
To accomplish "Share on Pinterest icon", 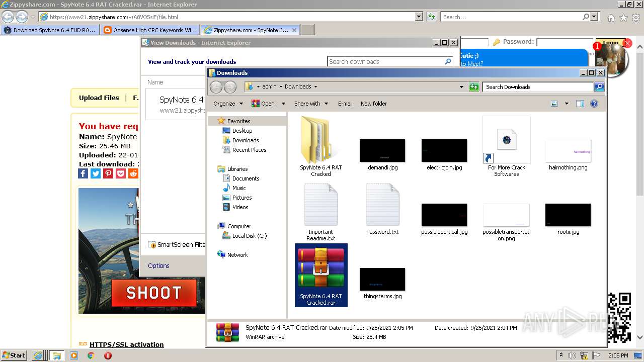I will [x=108, y=173].
